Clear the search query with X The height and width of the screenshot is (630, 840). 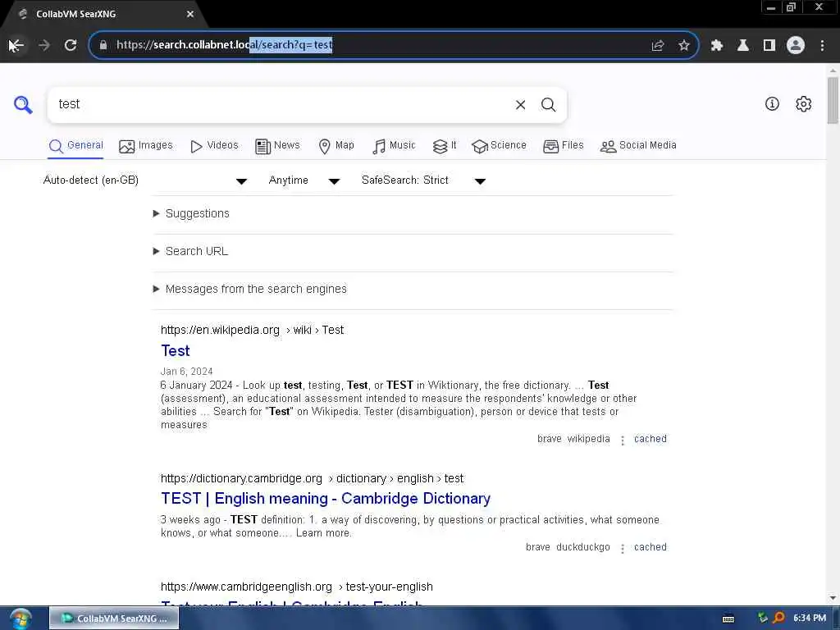point(521,105)
